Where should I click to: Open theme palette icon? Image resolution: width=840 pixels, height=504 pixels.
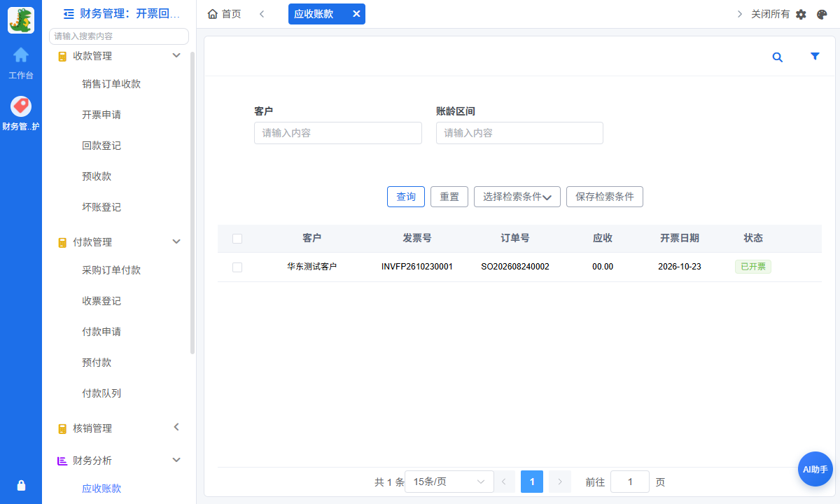click(822, 14)
